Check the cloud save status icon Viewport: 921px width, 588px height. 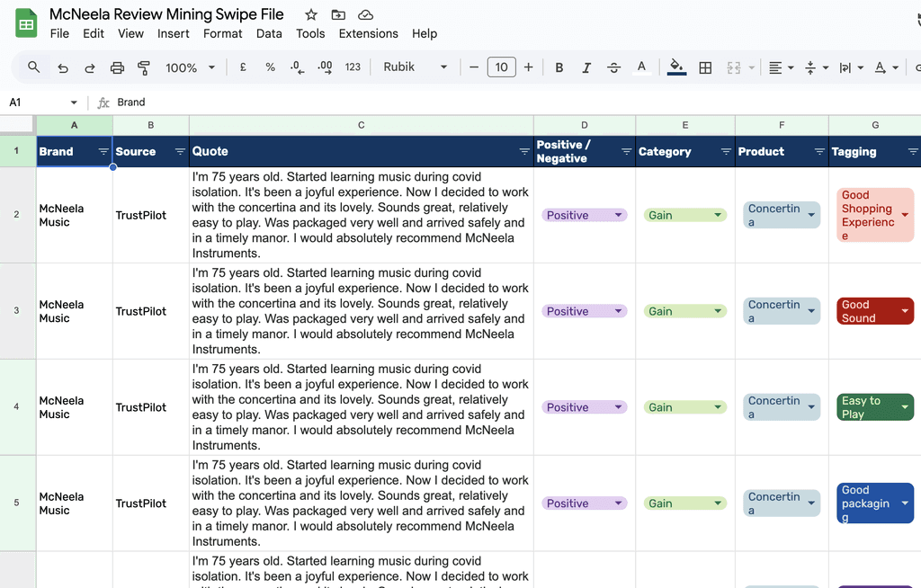(x=365, y=14)
